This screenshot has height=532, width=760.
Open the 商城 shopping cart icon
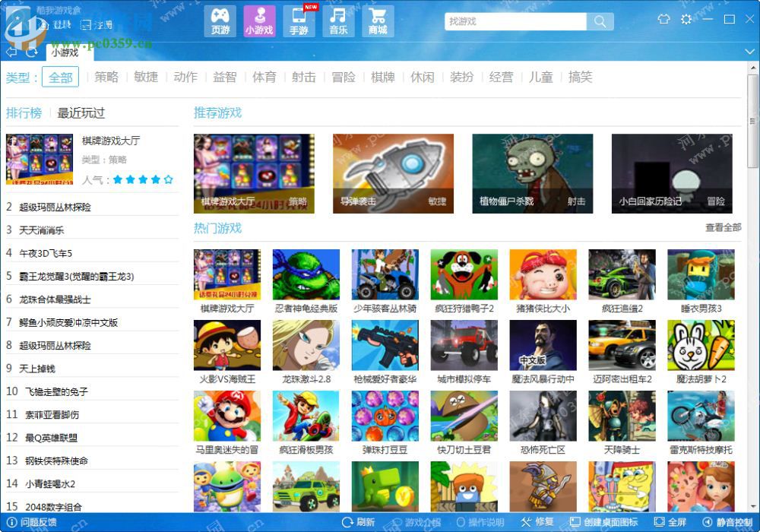click(x=378, y=21)
